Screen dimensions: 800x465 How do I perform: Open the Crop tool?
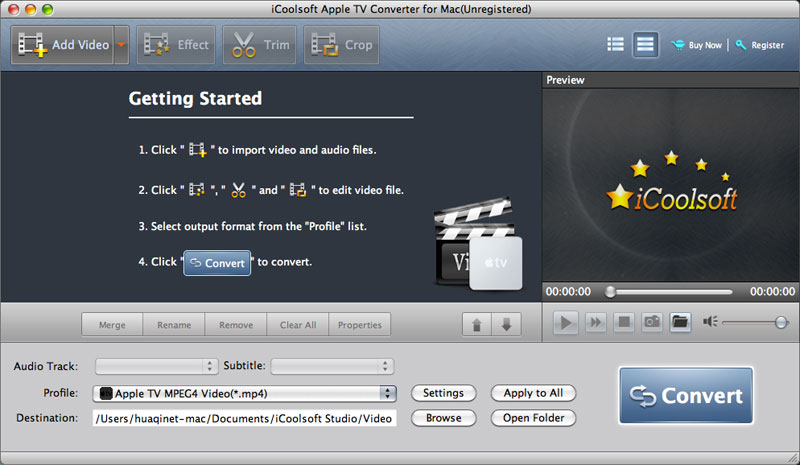tap(342, 45)
